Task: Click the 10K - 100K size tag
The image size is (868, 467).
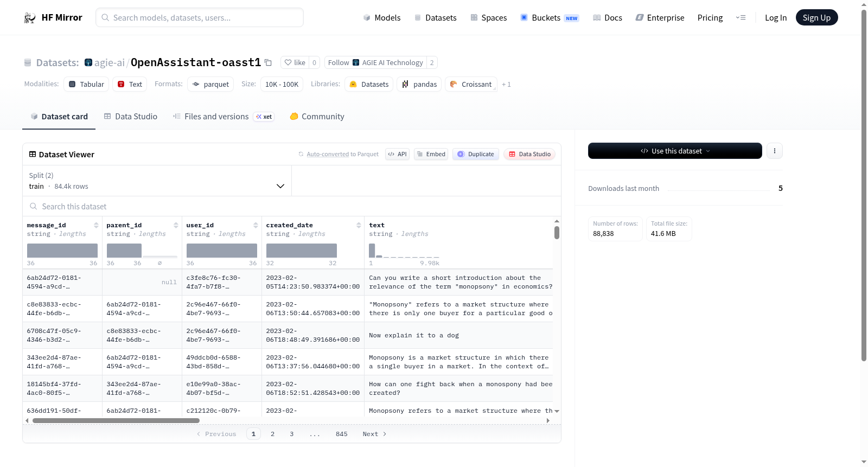Action: [282, 84]
